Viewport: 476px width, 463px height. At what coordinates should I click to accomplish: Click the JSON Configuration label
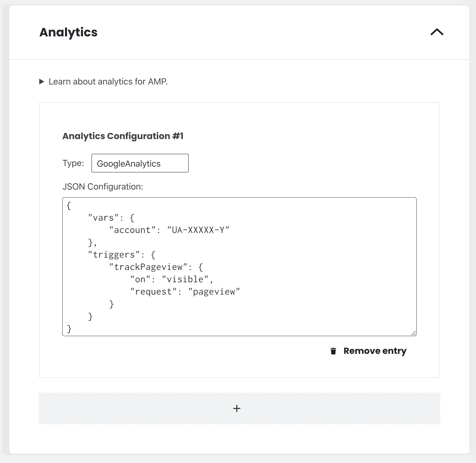(103, 187)
